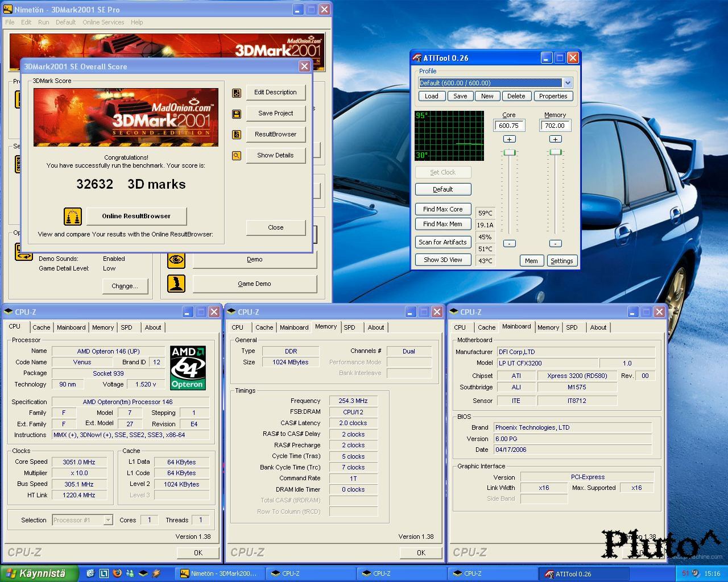This screenshot has height=582, width=728.
Task: Click the Edit Description button
Action: pos(275,92)
